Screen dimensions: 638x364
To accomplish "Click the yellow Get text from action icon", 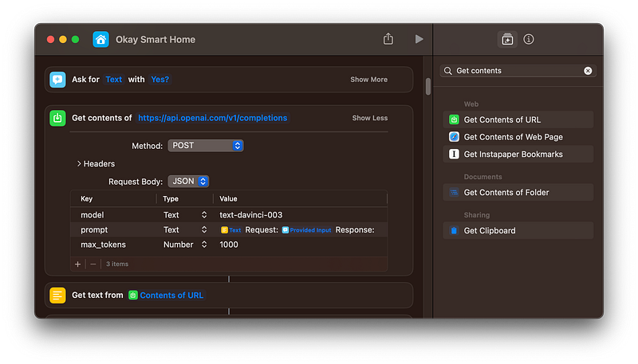I will click(x=57, y=296).
